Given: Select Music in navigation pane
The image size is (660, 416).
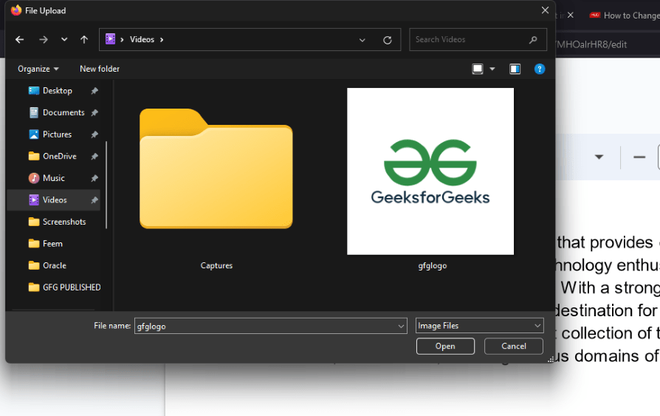Looking at the screenshot, I should 53,178.
